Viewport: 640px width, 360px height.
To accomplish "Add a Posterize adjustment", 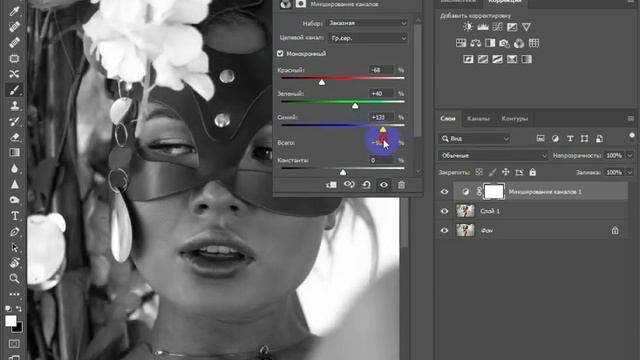I will click(483, 59).
